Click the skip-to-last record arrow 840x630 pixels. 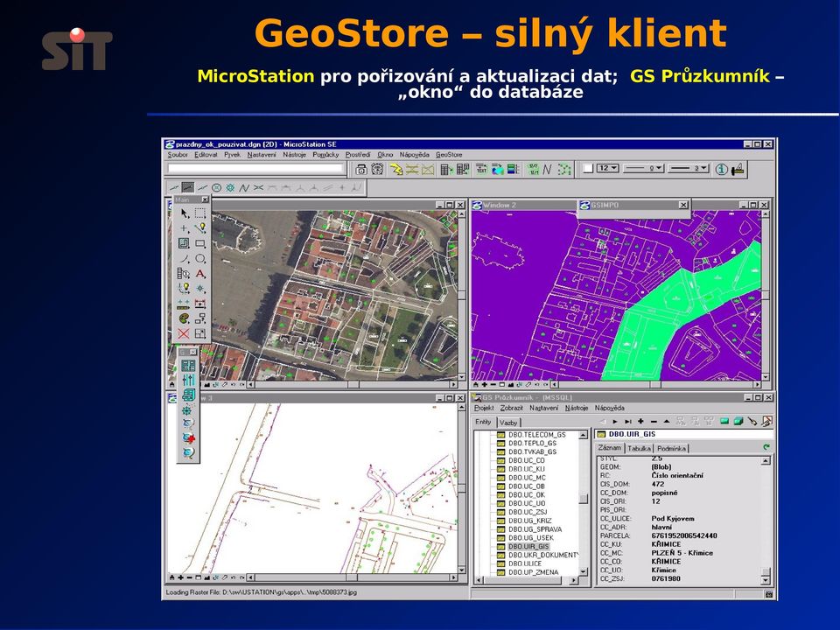[628, 422]
